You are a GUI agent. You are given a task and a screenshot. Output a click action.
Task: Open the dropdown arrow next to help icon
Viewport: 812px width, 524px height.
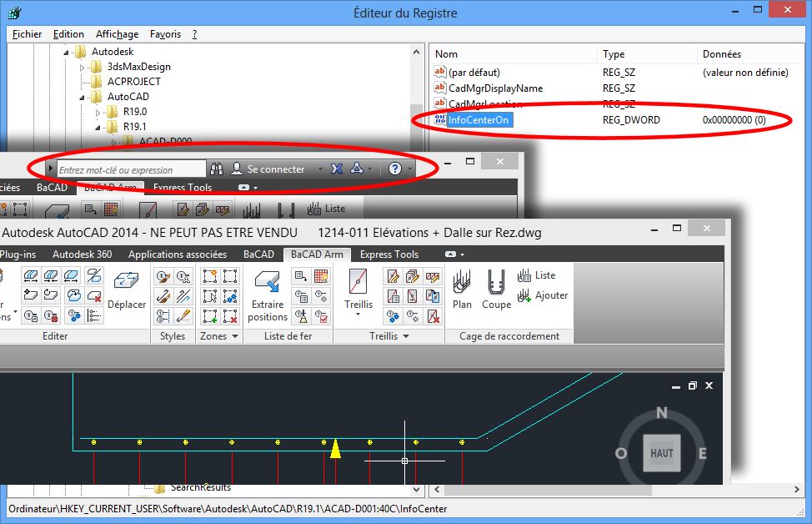coord(409,169)
